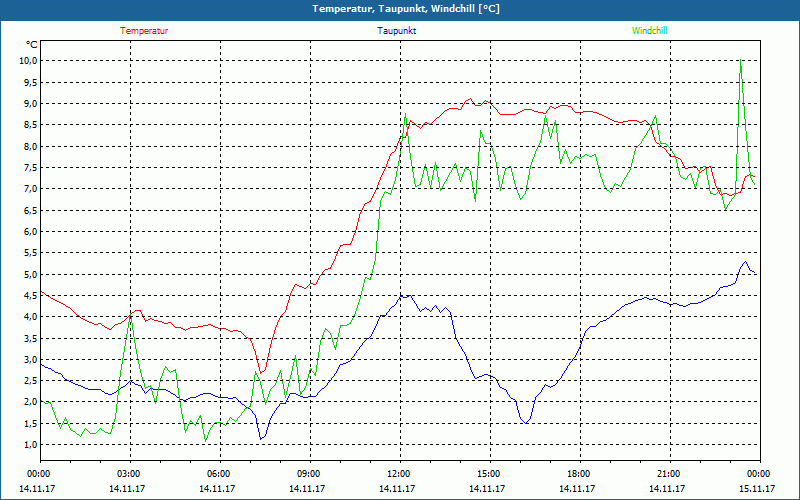Click the '1,5' y-axis value
The width and height of the screenshot is (800, 500).
click(31, 423)
